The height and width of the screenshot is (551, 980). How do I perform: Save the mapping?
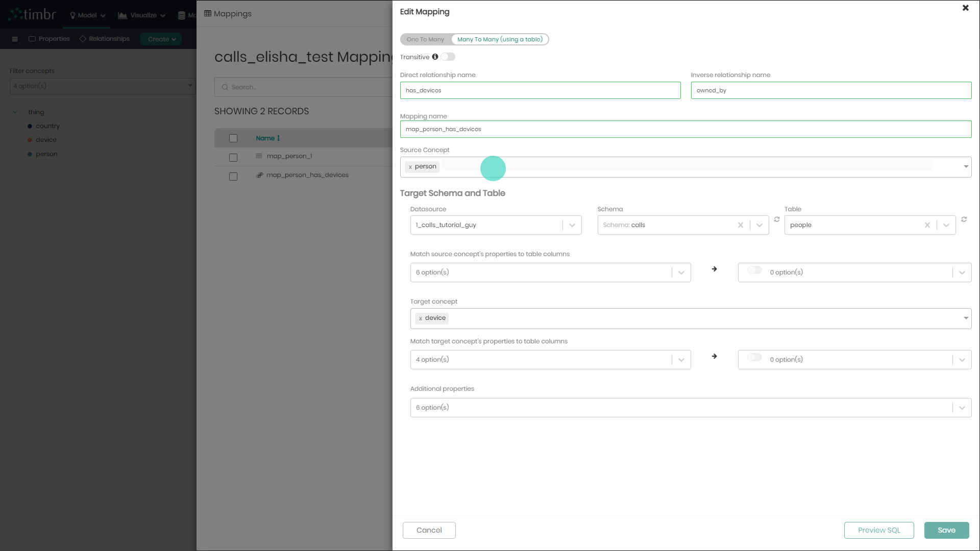point(946,530)
